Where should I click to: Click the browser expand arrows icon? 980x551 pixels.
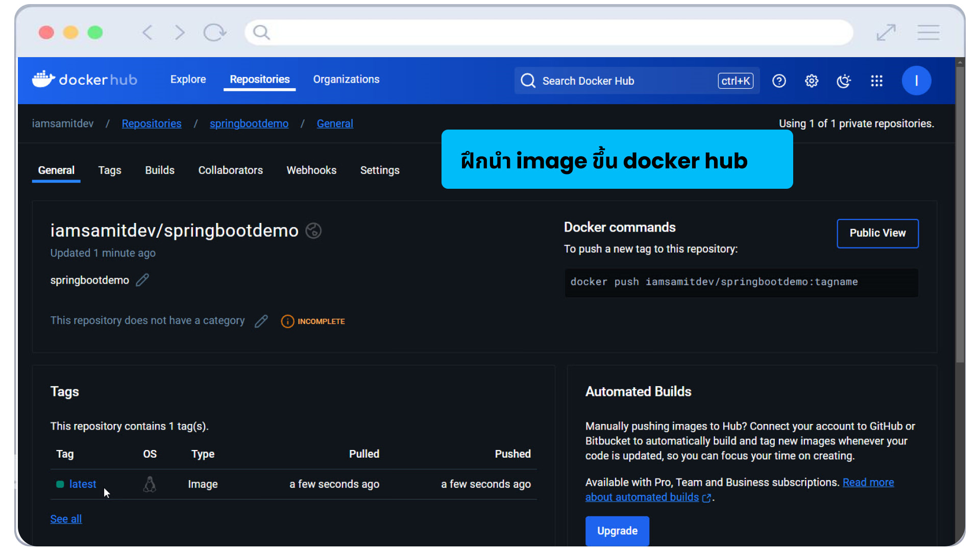coord(886,33)
